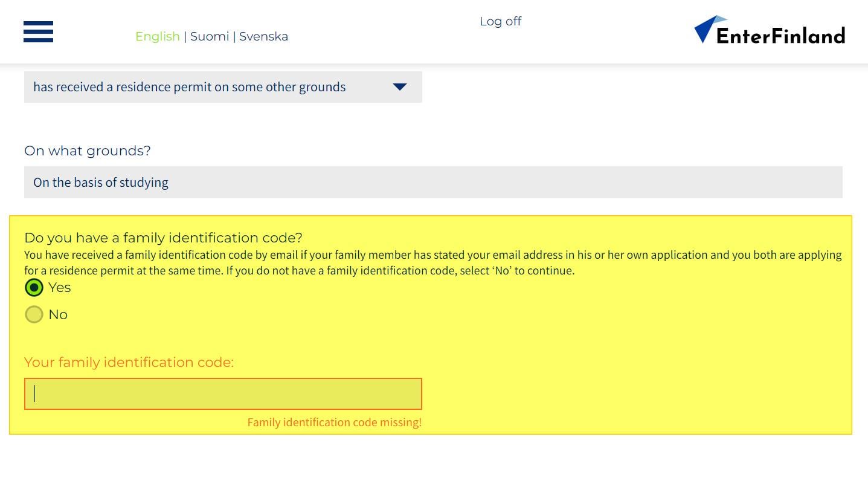Select the Yes radio button
Viewport: 868px width, 480px height.
[x=34, y=288]
